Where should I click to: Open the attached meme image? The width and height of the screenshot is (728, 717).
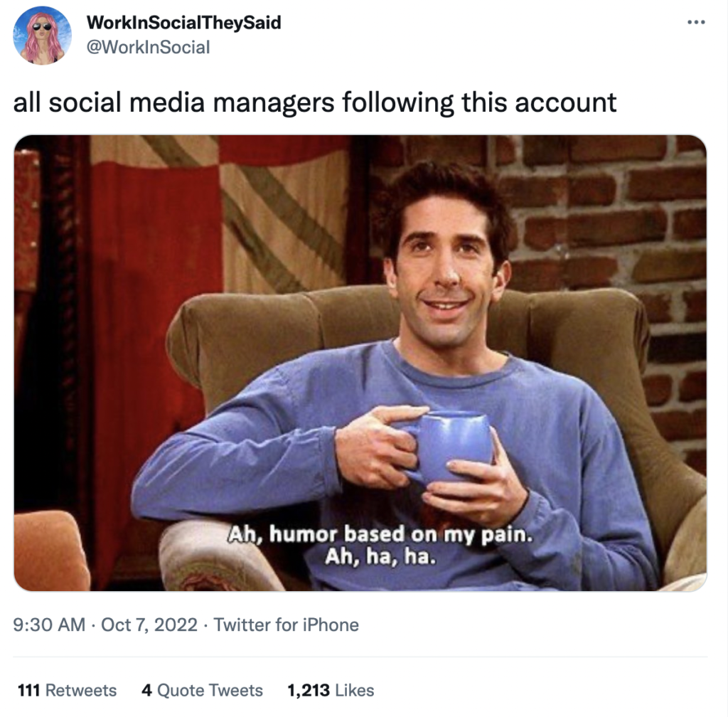pyautogui.click(x=360, y=363)
